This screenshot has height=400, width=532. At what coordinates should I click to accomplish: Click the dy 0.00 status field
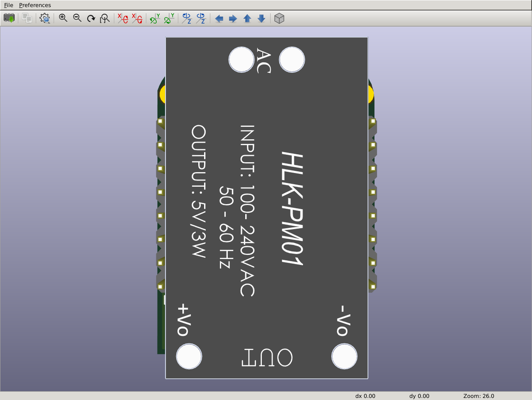coord(419,396)
